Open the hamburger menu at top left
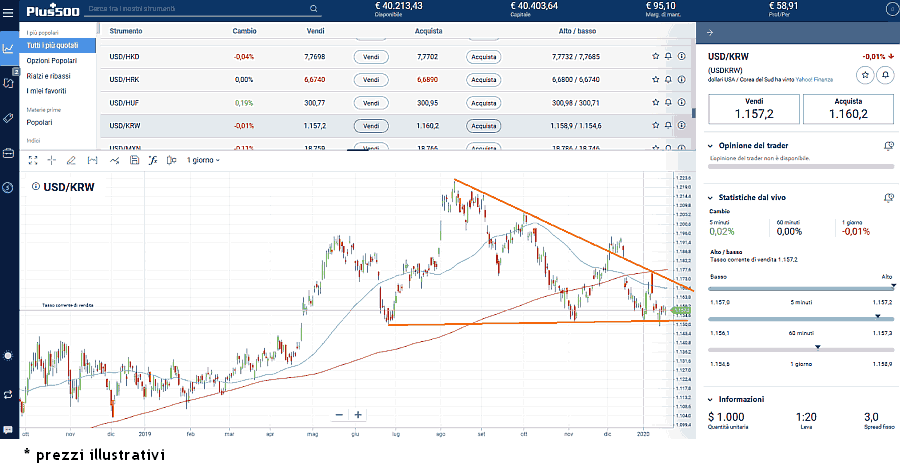The height and width of the screenshot is (474, 900). [x=8, y=10]
